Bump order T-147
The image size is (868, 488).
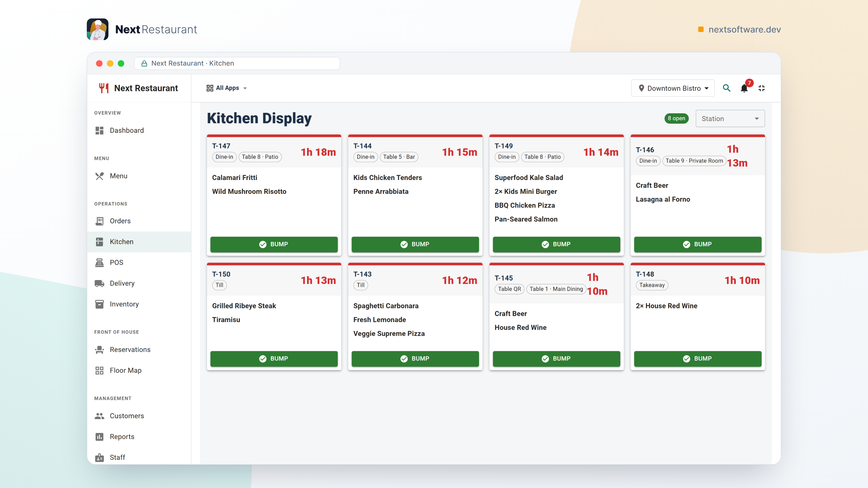(x=274, y=244)
